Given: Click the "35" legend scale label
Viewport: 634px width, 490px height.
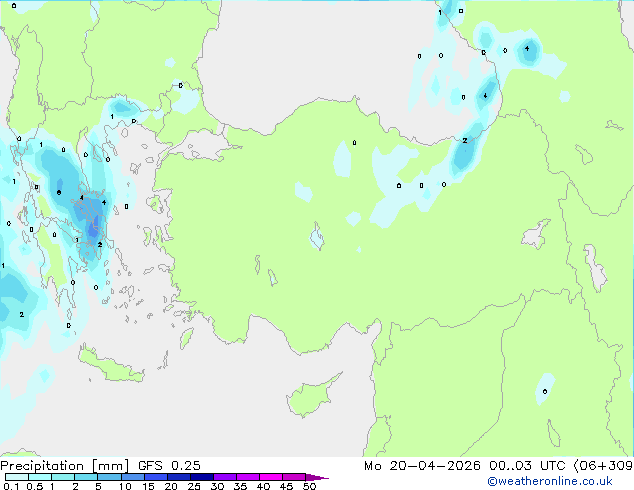Looking at the screenshot, I should (240, 486).
